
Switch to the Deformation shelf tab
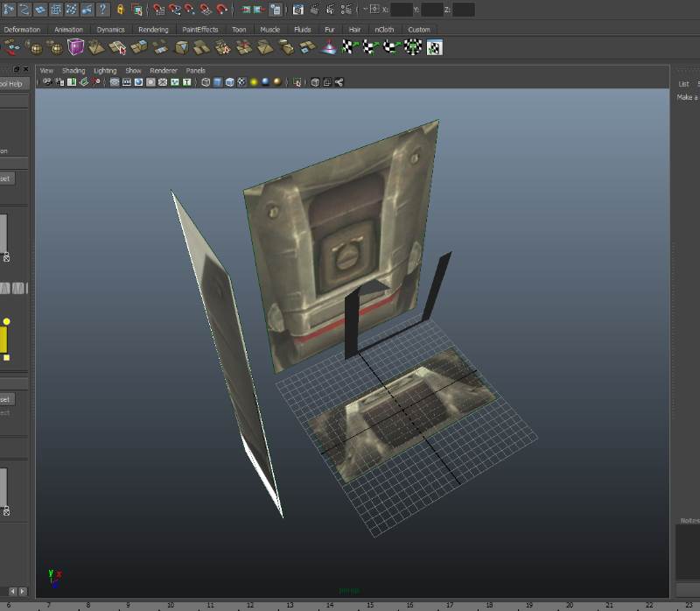click(22, 30)
